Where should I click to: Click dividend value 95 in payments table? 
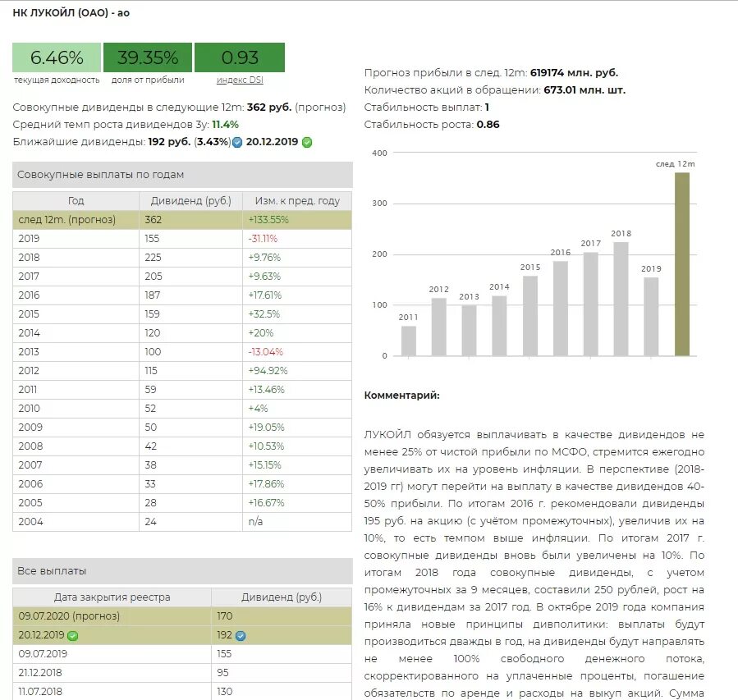click(223, 673)
